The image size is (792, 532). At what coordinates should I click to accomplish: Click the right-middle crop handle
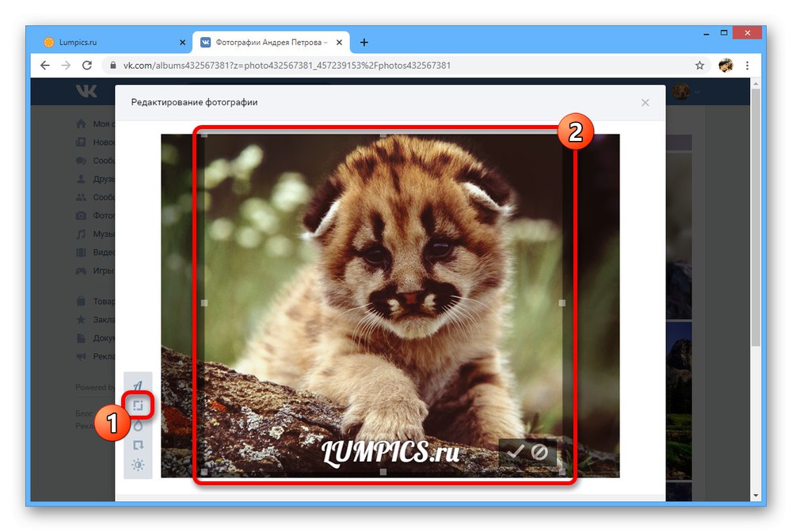tap(562, 303)
